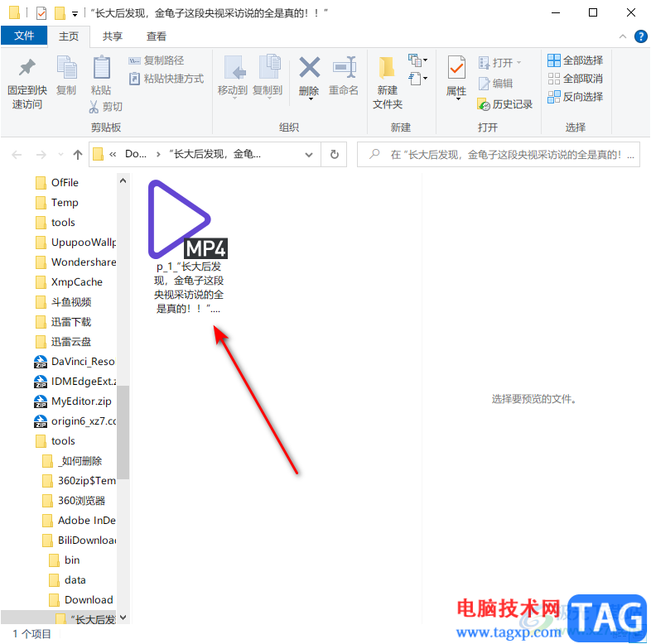Image resolution: width=651 pixels, height=644 pixels.
Task: Collapse the ribbon with the chevron
Action: click(623, 36)
